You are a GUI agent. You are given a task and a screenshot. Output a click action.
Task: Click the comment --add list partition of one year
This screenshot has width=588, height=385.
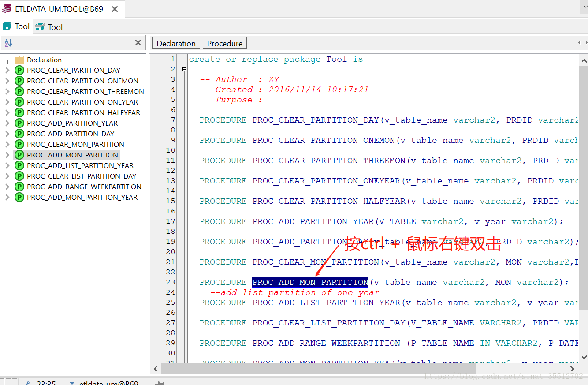point(295,292)
